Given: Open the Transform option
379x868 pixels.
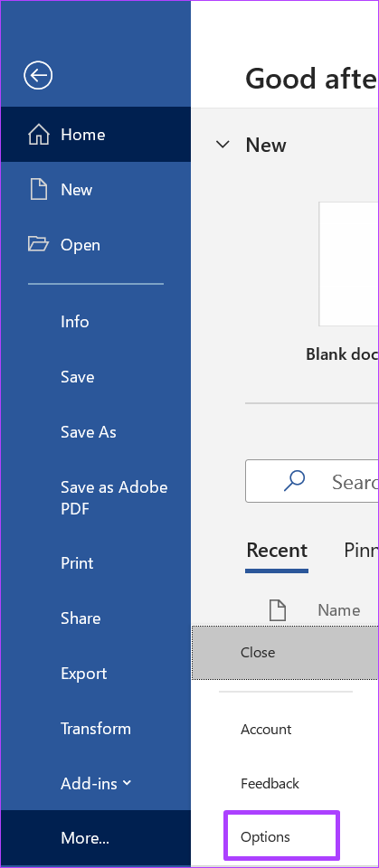Looking at the screenshot, I should 96,728.
